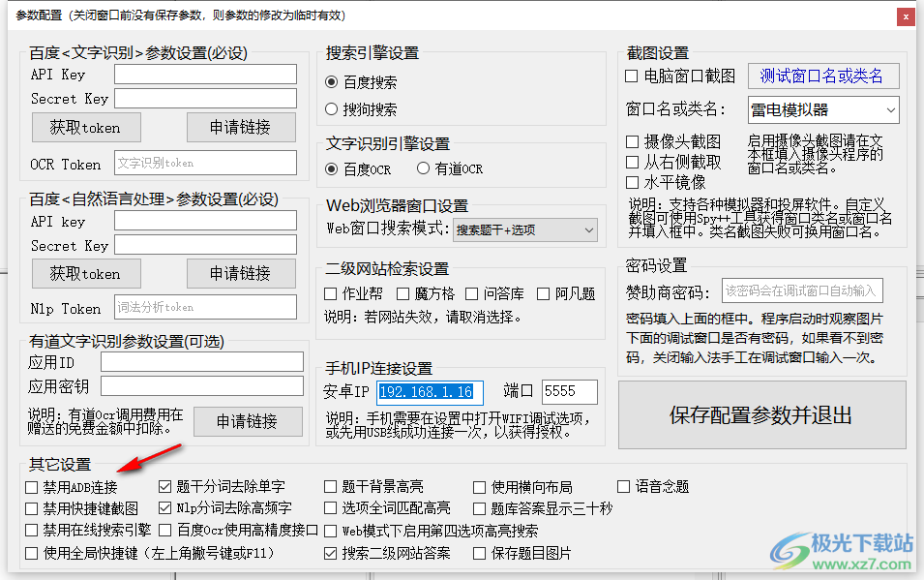Click the NLP Secret Key field
924x580 pixels.
tap(205, 245)
